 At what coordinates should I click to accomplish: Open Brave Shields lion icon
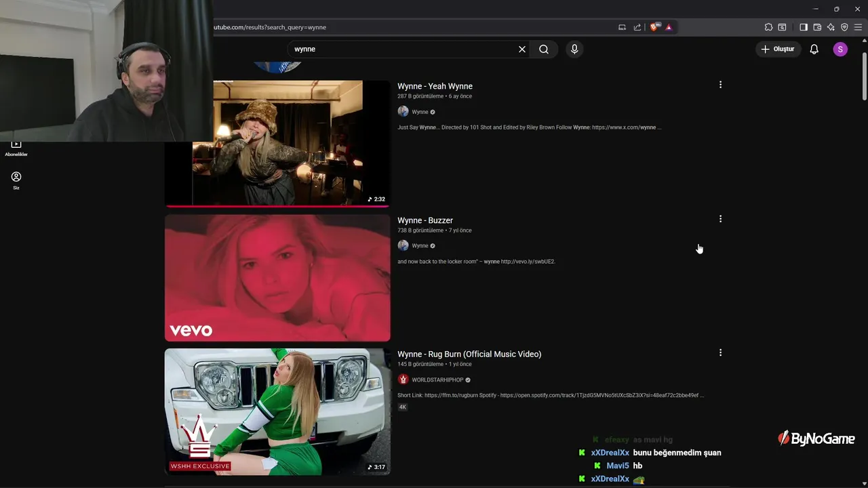point(654,27)
